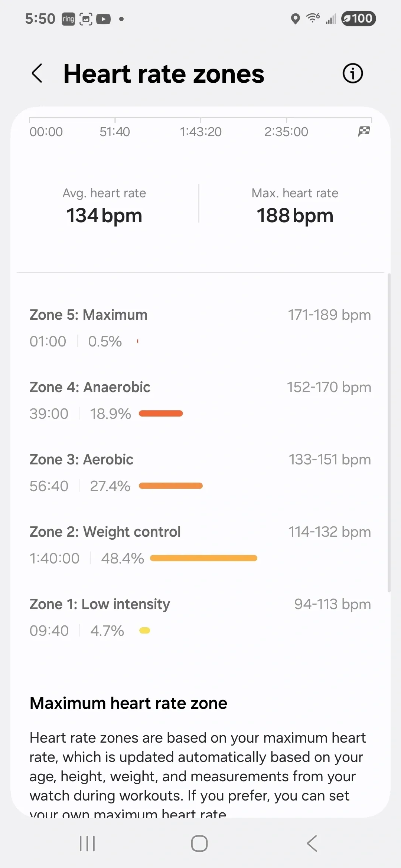Tap the location pin status icon
Viewport: 401px width, 868px height.
pyautogui.click(x=295, y=19)
